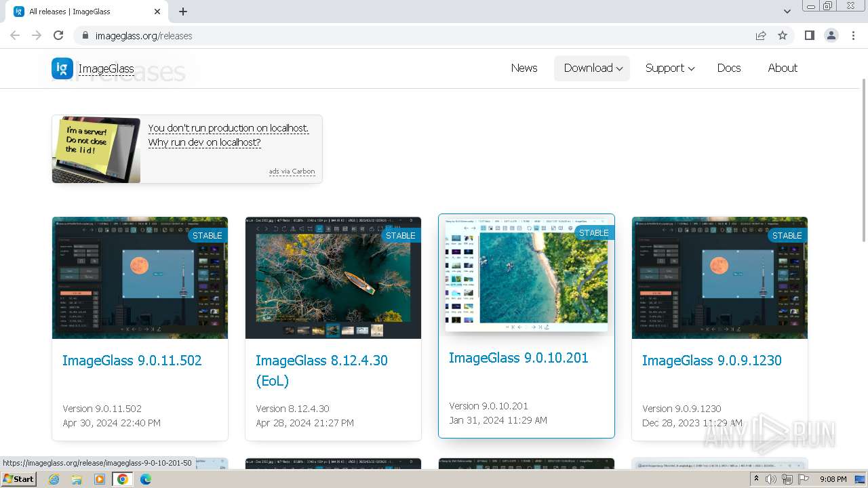Click 'Version 9.0.9.1230' text
868x488 pixels.
click(682, 409)
